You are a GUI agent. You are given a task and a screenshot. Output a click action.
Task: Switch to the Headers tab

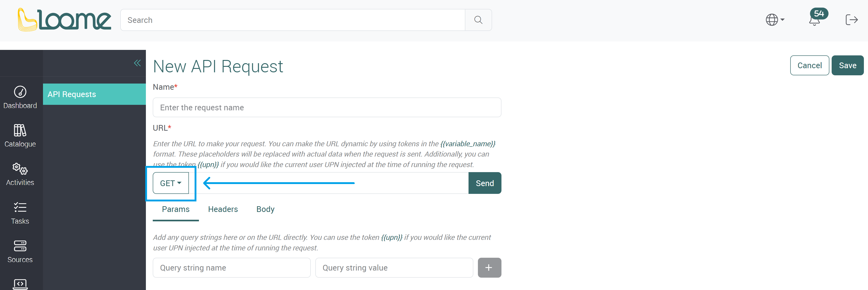pos(223,209)
